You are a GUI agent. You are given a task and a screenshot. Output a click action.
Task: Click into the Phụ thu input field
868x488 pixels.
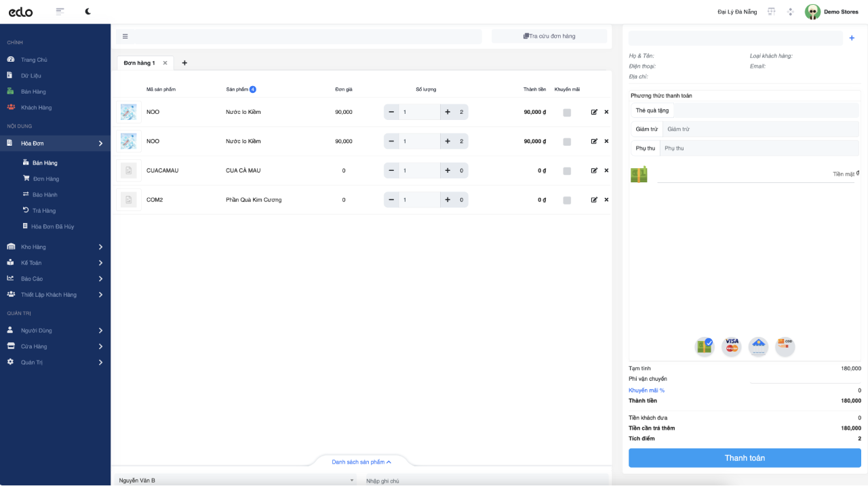[x=759, y=148]
